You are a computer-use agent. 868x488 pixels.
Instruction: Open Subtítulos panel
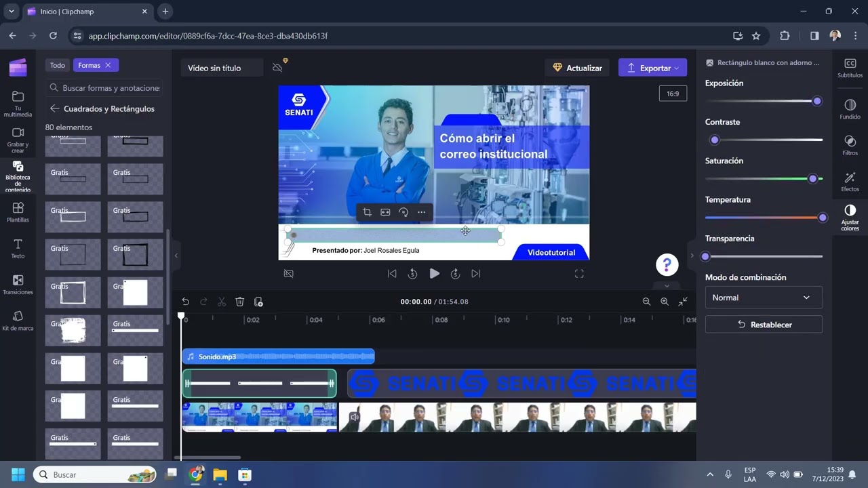click(850, 68)
